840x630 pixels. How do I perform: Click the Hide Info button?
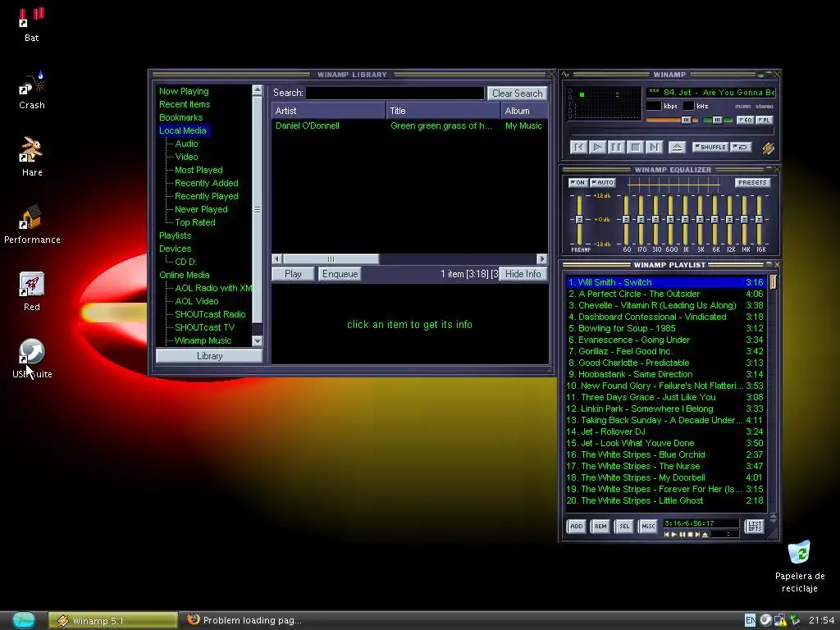coord(523,274)
